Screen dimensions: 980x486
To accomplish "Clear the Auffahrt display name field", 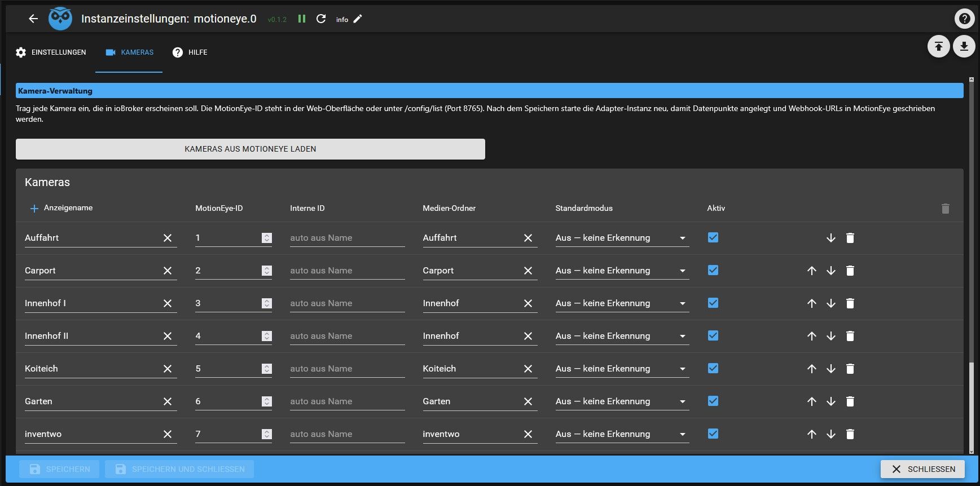I will [168, 238].
